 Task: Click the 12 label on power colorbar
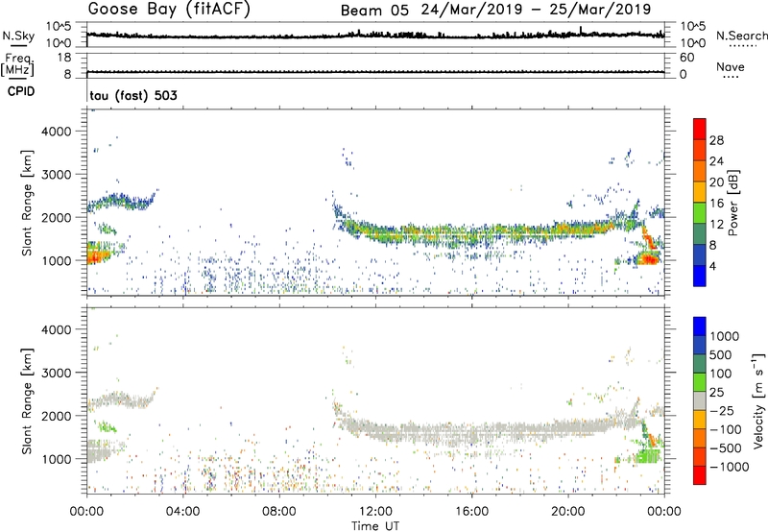point(716,225)
